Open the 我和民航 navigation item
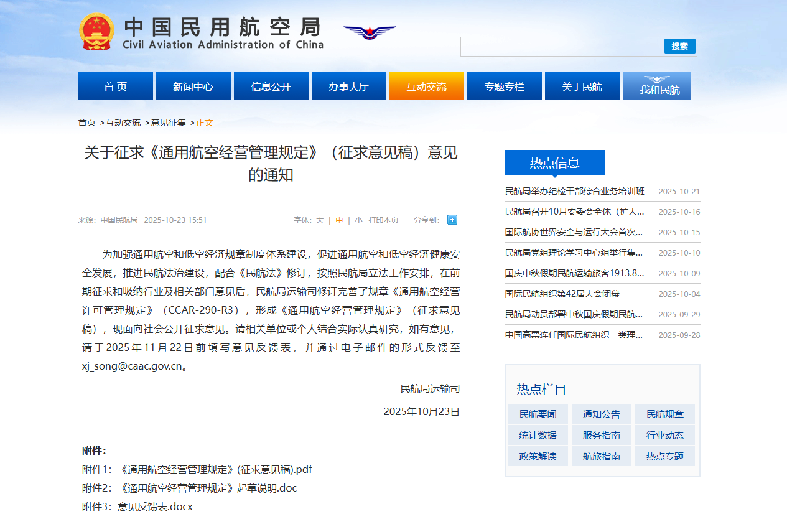787x532 pixels. [x=656, y=86]
